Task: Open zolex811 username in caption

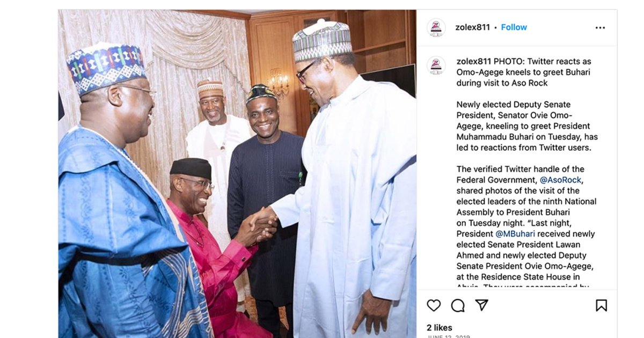Action: pos(474,61)
